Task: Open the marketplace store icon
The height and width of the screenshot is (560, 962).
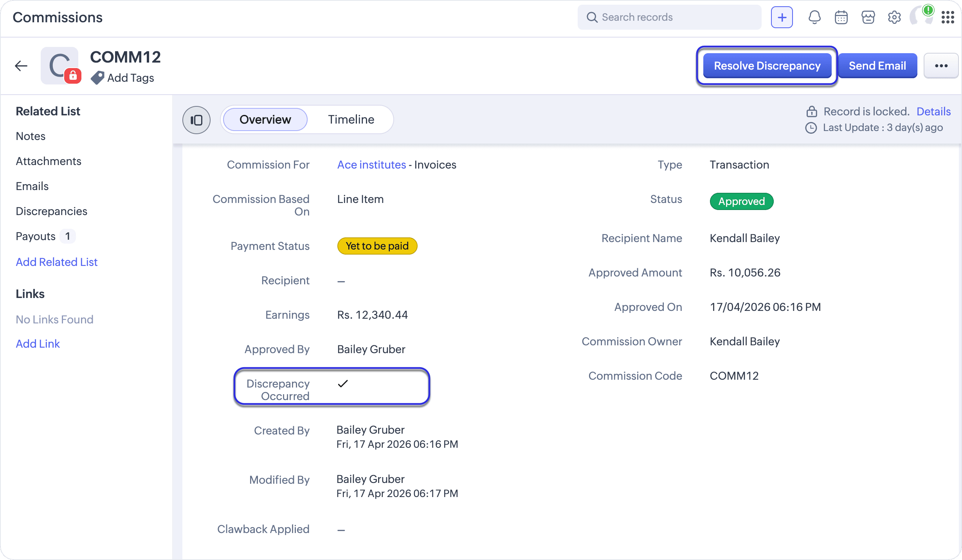Action: 868,17
